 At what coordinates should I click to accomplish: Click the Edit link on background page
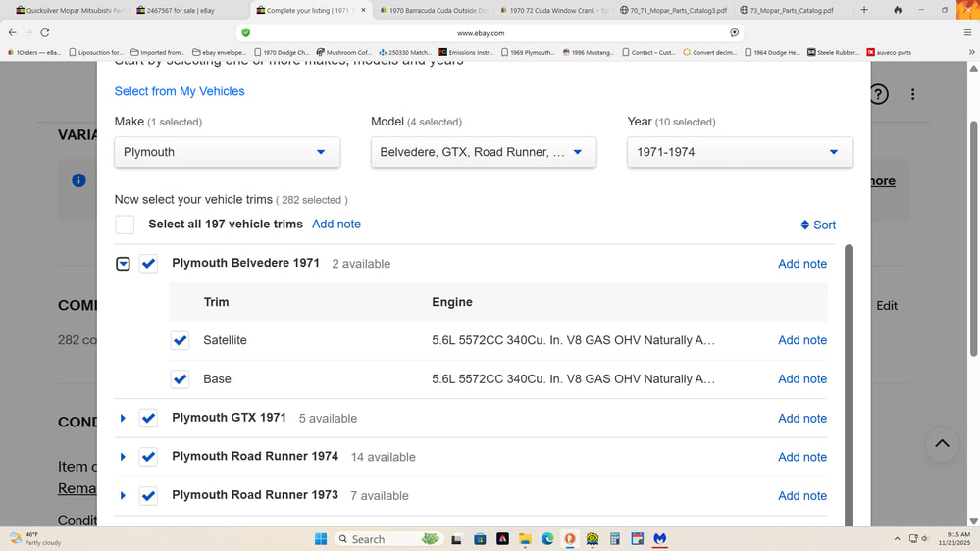(886, 306)
